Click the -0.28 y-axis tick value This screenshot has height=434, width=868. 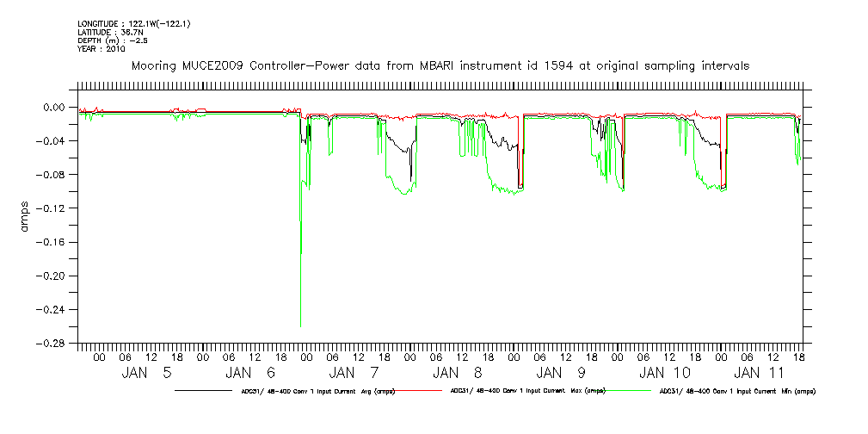(54, 343)
